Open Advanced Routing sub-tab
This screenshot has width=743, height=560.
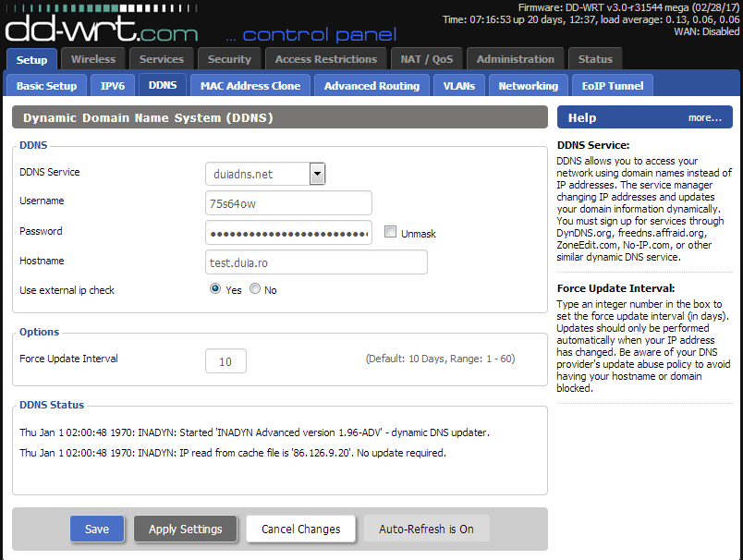click(372, 86)
